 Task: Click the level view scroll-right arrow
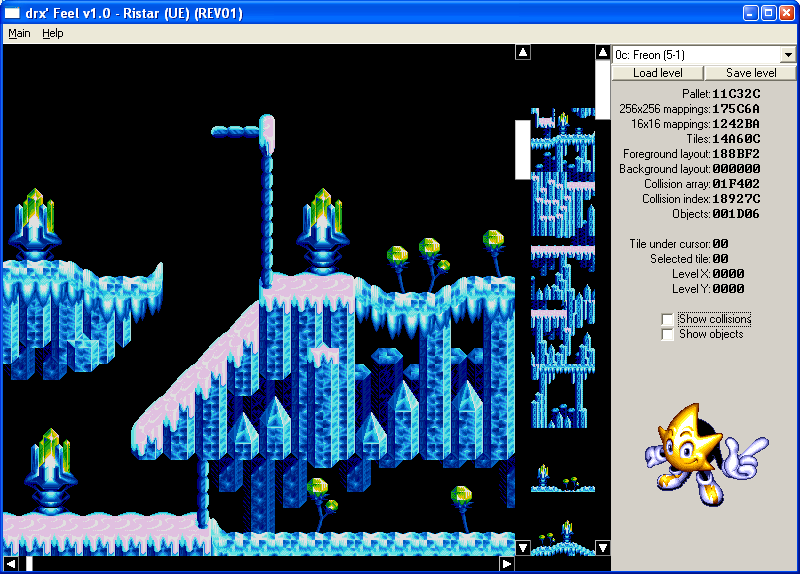[507, 564]
